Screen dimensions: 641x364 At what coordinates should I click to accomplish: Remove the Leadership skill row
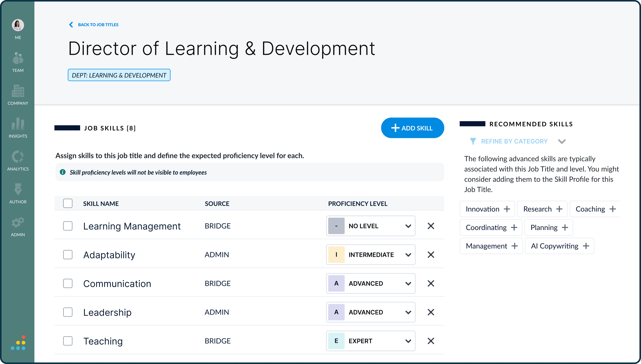431,312
